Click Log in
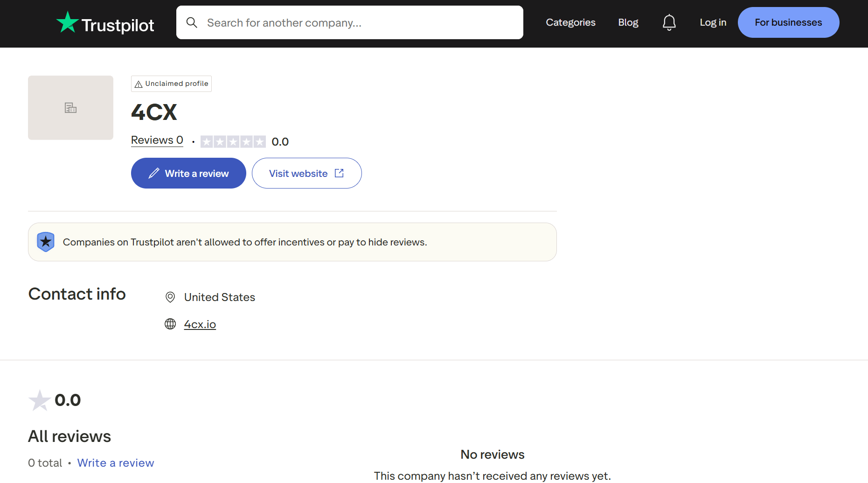This screenshot has height=483, width=868. coord(713,22)
